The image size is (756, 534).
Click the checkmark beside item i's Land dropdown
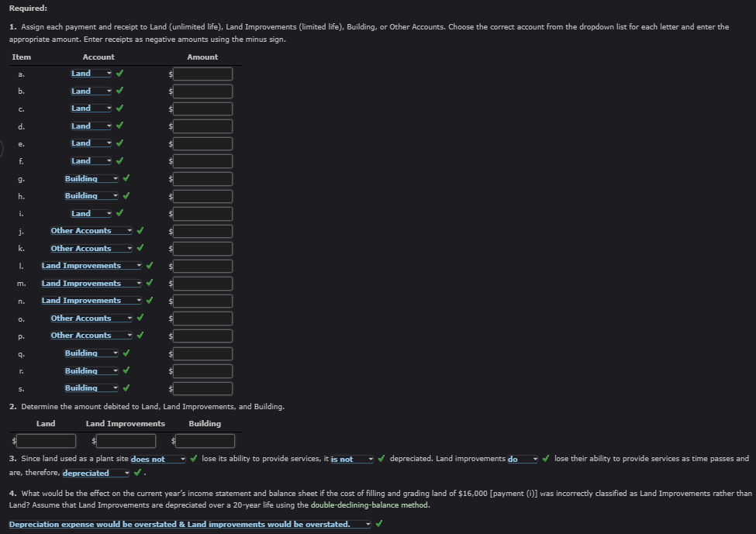pos(119,213)
